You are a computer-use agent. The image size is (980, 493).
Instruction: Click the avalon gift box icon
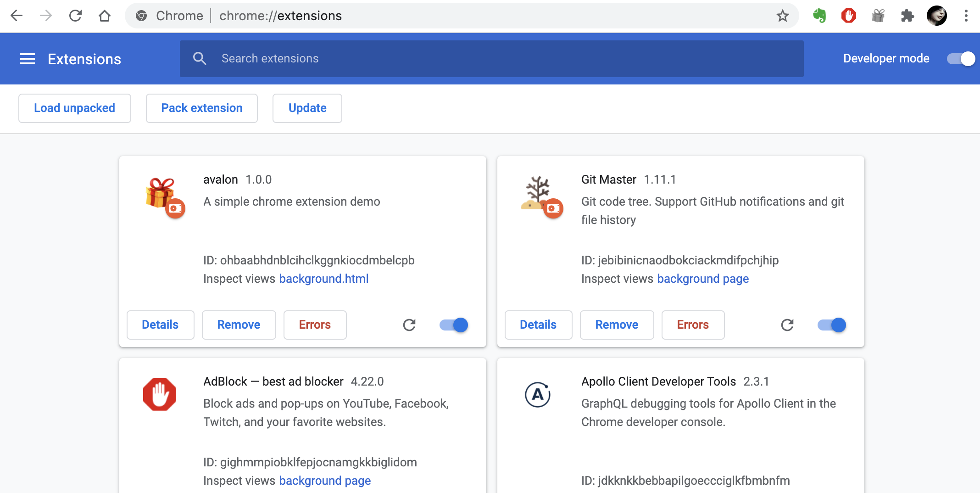160,193
